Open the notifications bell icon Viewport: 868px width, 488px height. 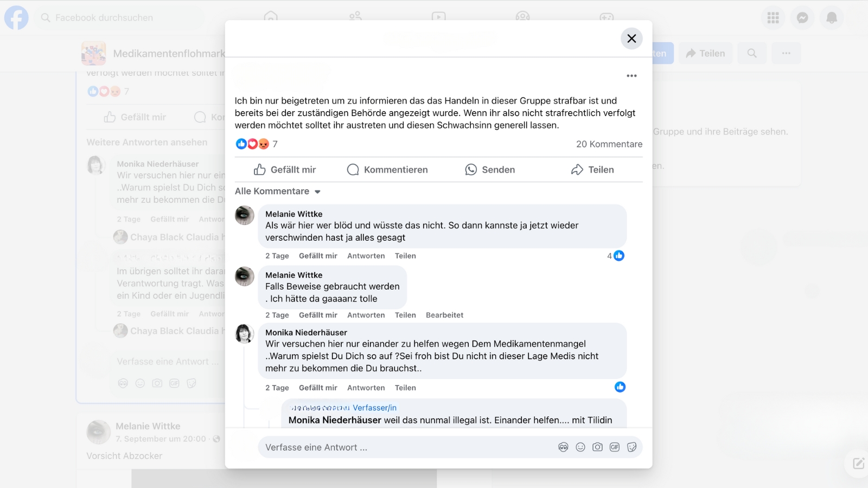click(x=831, y=18)
